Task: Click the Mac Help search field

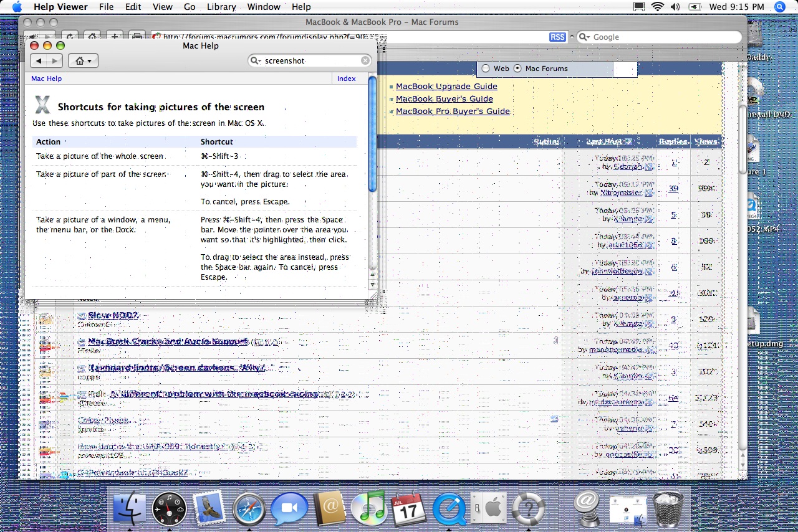Action: [310, 60]
